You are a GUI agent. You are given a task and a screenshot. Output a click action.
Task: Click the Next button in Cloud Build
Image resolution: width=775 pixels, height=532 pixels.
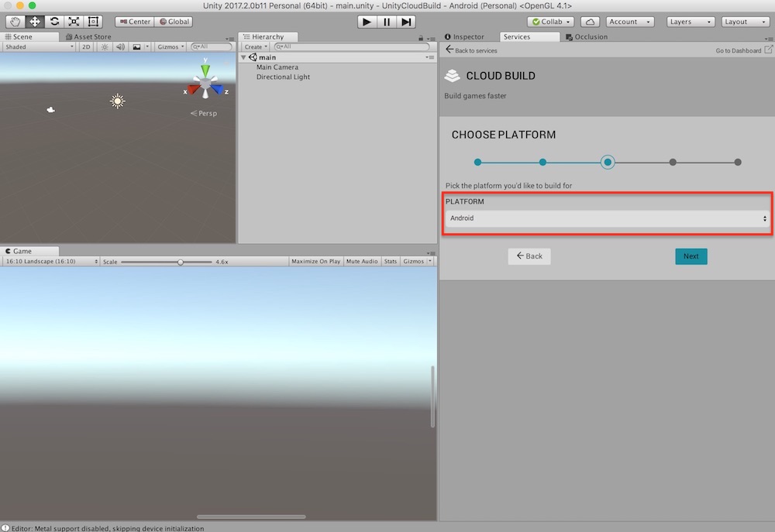pos(691,256)
